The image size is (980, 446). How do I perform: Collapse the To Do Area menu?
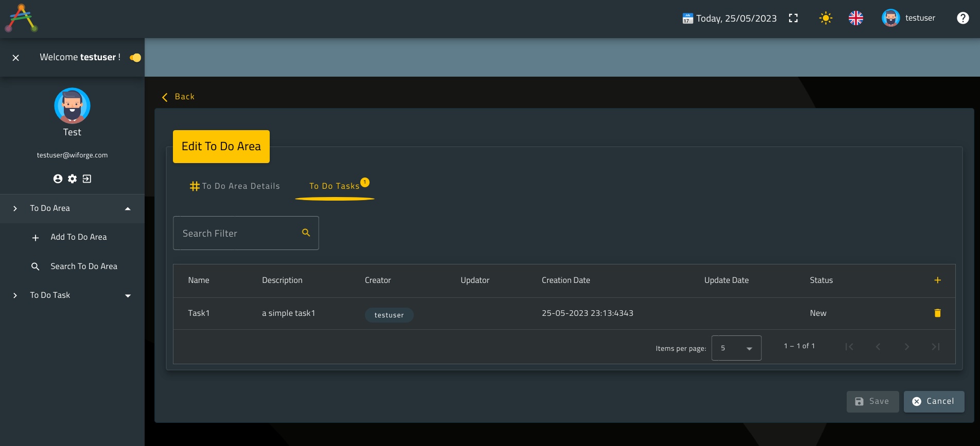tap(72, 208)
